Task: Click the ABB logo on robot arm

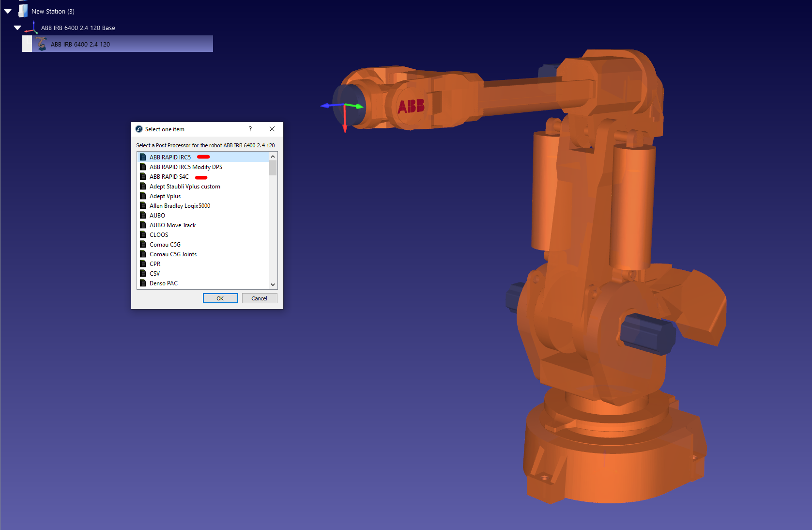Action: point(411,106)
